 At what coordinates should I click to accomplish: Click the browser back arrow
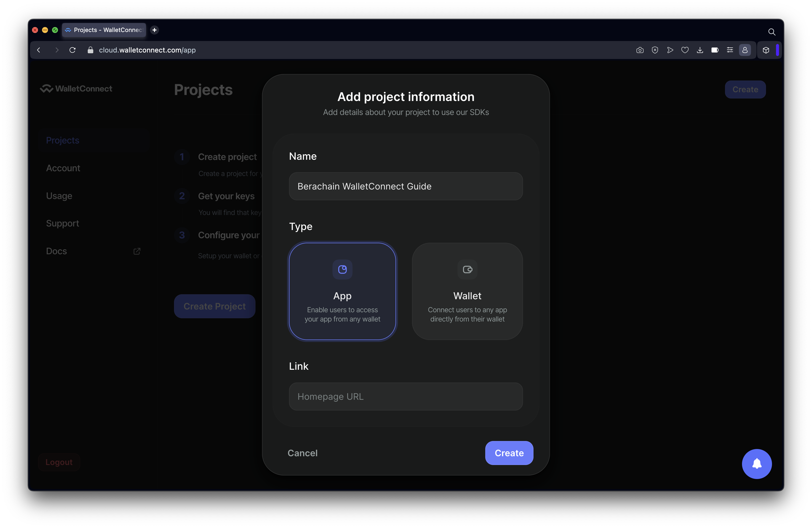(39, 50)
